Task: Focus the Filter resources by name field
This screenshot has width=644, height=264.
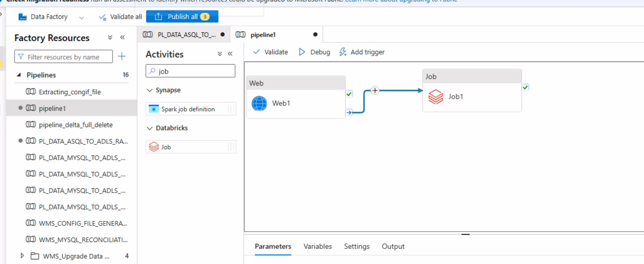Action: pyautogui.click(x=64, y=57)
